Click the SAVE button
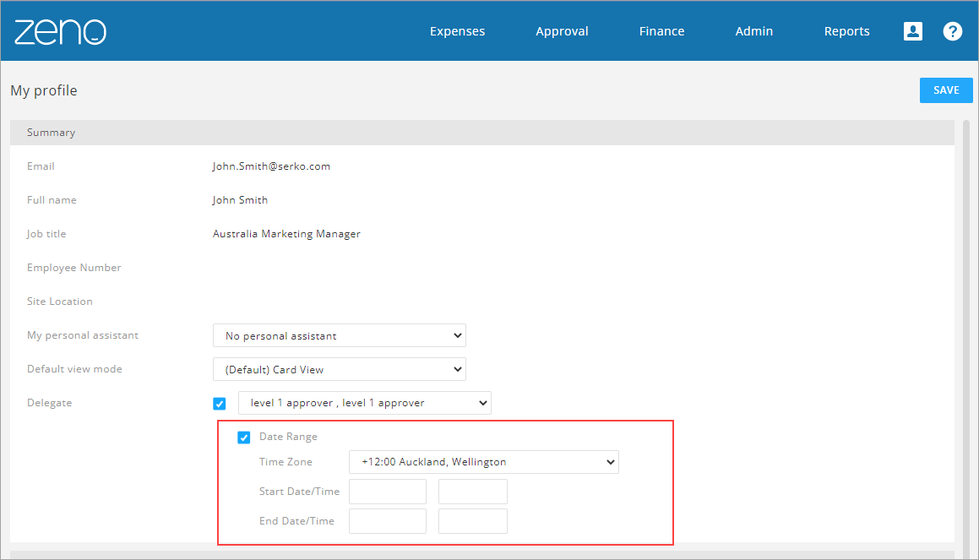This screenshot has height=560, width=979. click(x=946, y=90)
